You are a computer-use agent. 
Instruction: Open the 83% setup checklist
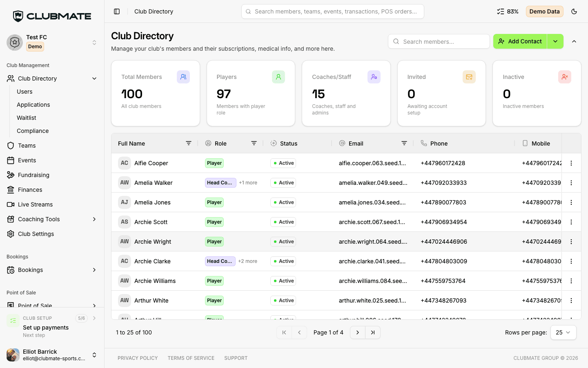point(508,11)
